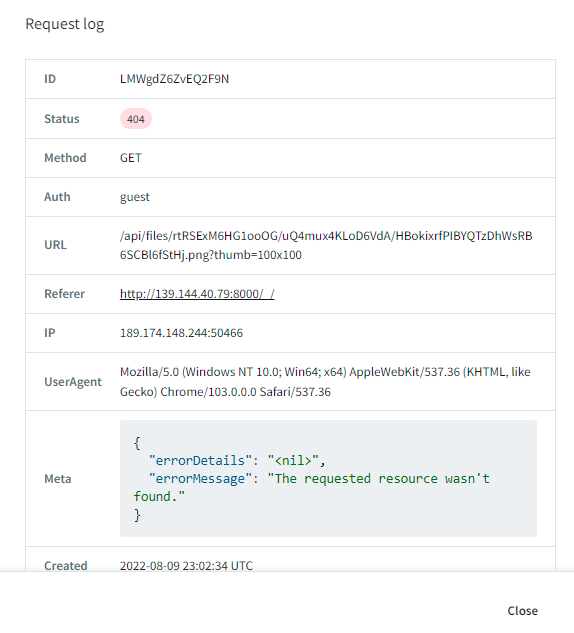Image resolution: width=574 pixels, height=633 pixels.
Task: Click the Meta JSON code block
Action: (328, 478)
